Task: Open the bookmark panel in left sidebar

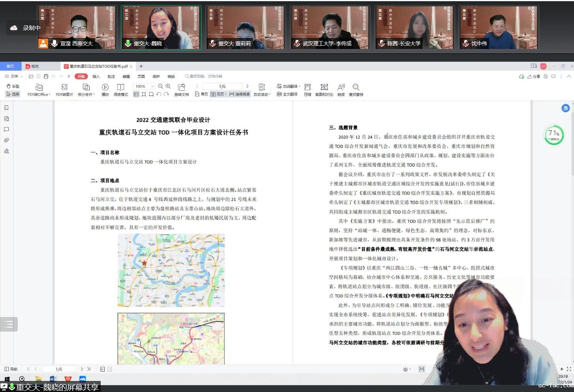Action: tap(6, 108)
